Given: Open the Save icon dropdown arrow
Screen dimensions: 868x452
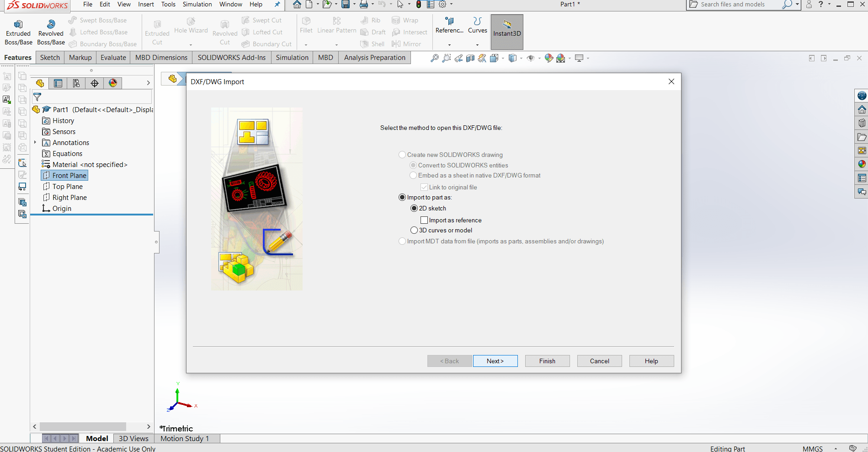Looking at the screenshot, I should click(x=354, y=5).
